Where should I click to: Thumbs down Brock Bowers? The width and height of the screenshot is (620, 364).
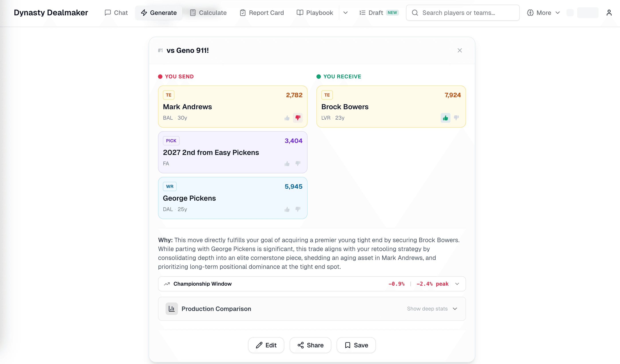click(x=456, y=118)
